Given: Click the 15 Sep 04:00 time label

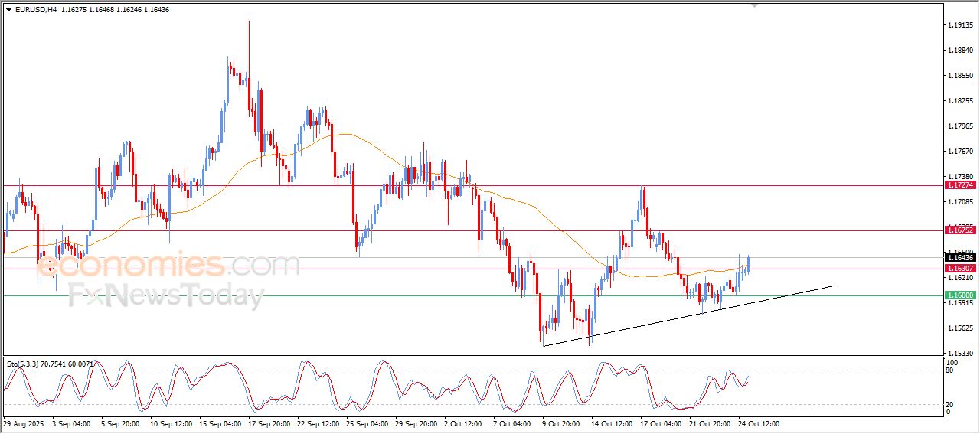Looking at the screenshot, I should (220, 423).
